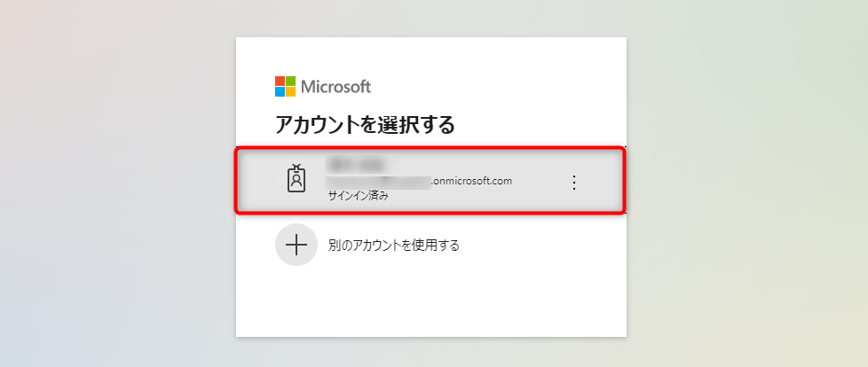Open the three-dot account options menu

pyautogui.click(x=573, y=182)
